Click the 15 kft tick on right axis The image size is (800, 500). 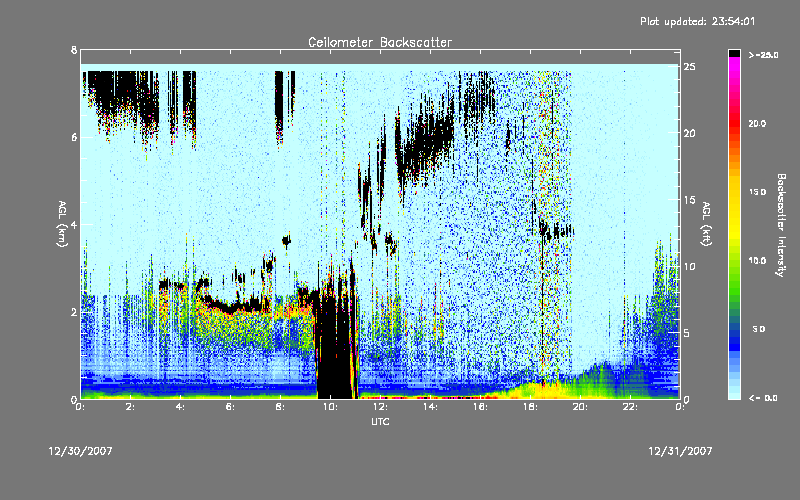[689, 200]
